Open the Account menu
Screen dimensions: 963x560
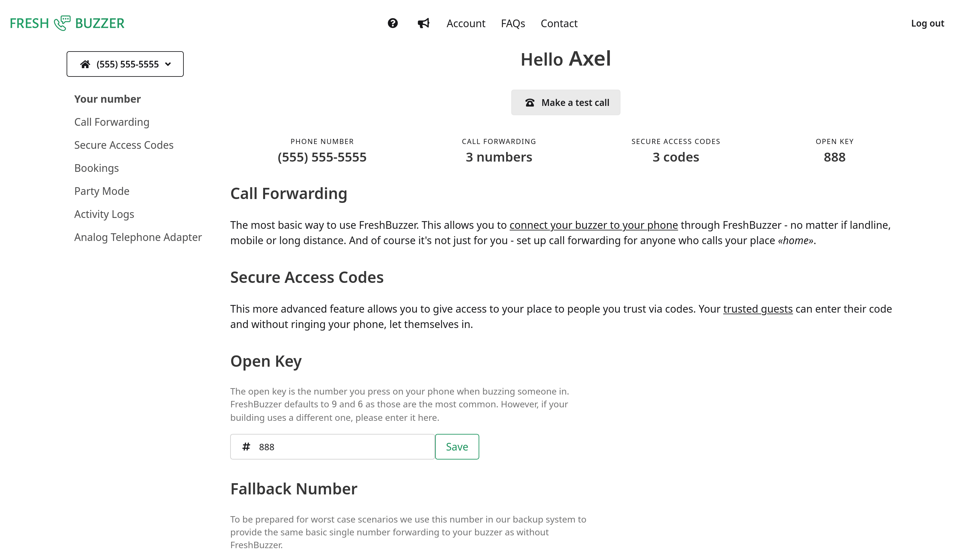[465, 23]
